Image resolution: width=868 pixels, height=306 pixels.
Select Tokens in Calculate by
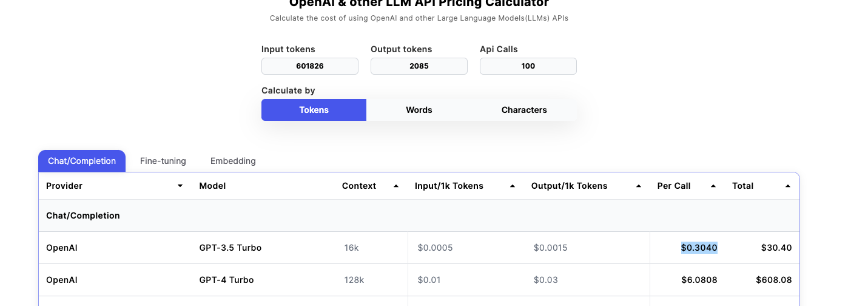coord(314,110)
